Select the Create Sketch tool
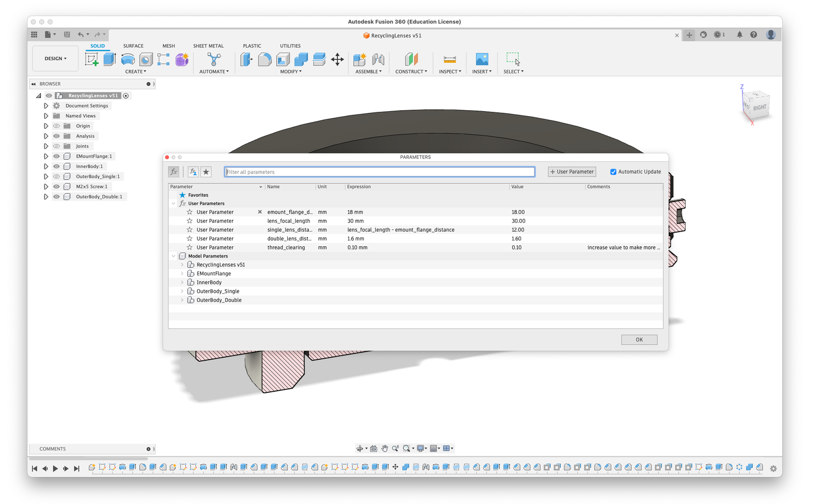 (x=92, y=59)
